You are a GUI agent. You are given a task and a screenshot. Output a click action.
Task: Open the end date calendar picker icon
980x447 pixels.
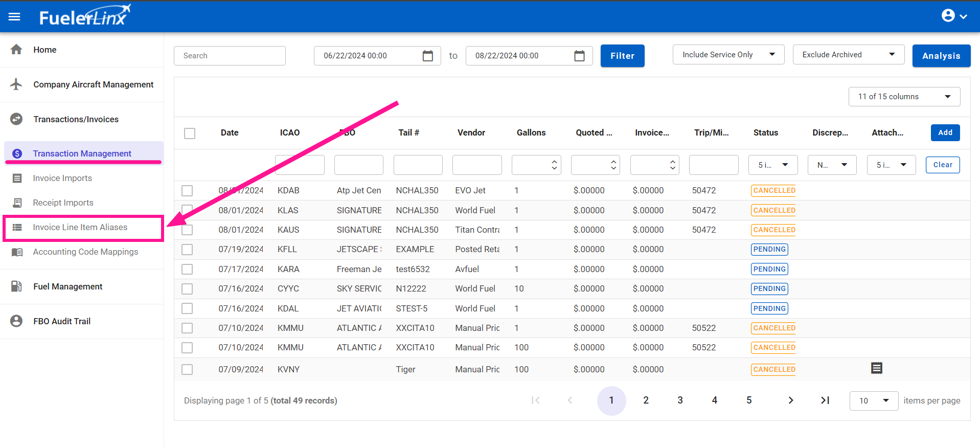[x=579, y=56]
